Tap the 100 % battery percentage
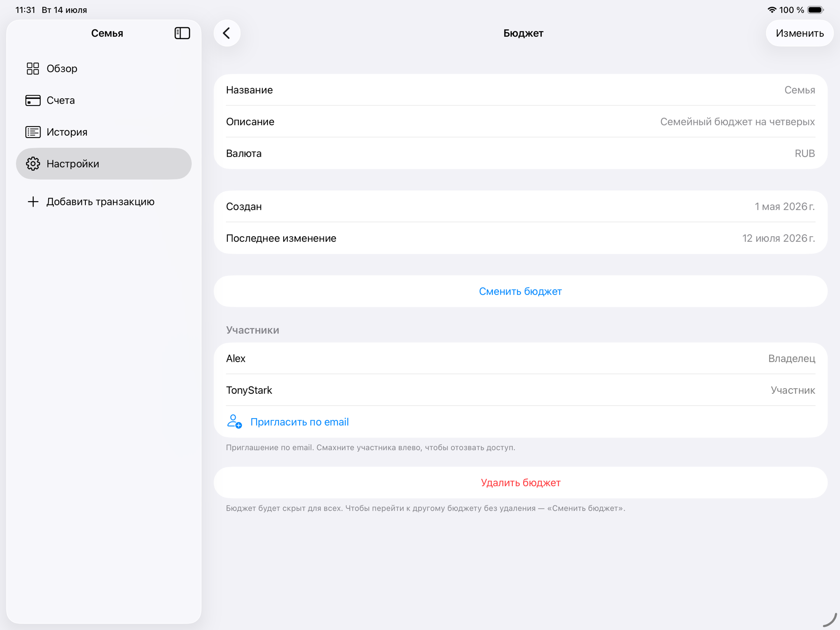Viewport: 840px width, 630px height. 791,10
